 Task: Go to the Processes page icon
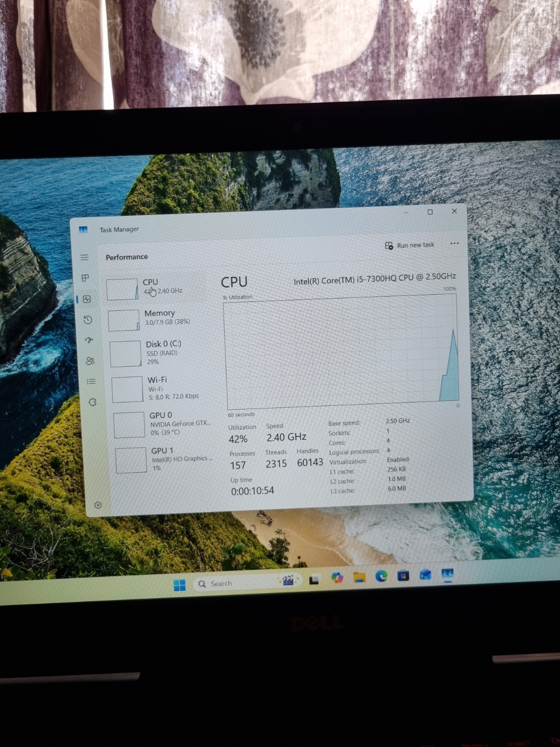[x=85, y=278]
